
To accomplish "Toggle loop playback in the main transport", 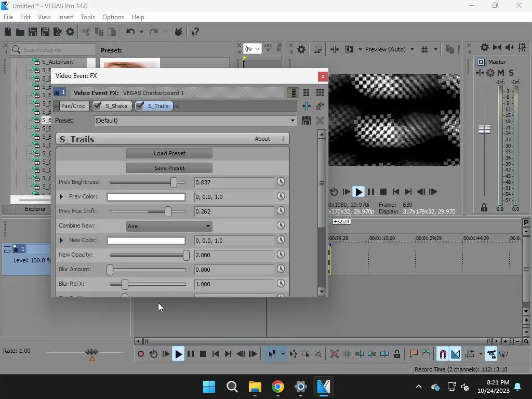I will click(x=153, y=354).
